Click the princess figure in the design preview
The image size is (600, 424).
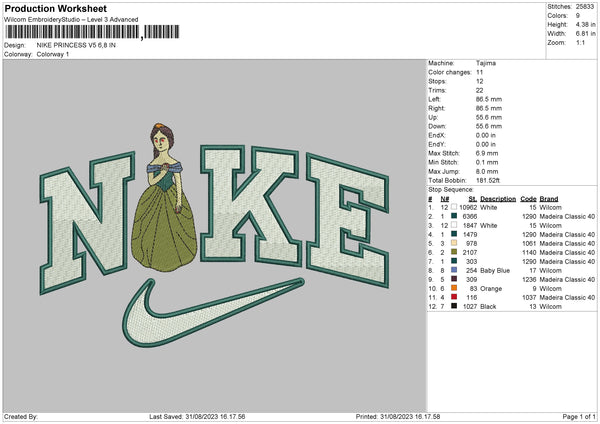pos(164,199)
